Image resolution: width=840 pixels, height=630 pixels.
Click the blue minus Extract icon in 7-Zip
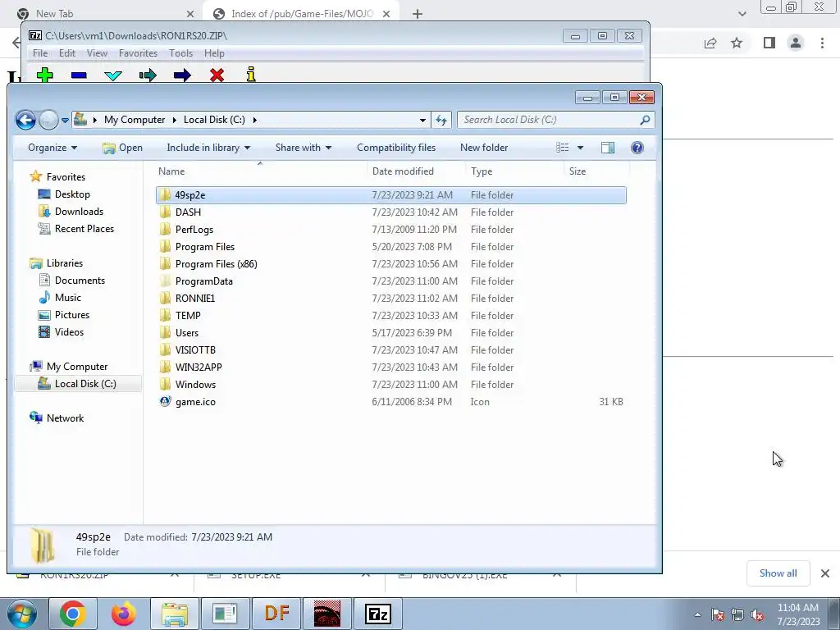(x=79, y=75)
